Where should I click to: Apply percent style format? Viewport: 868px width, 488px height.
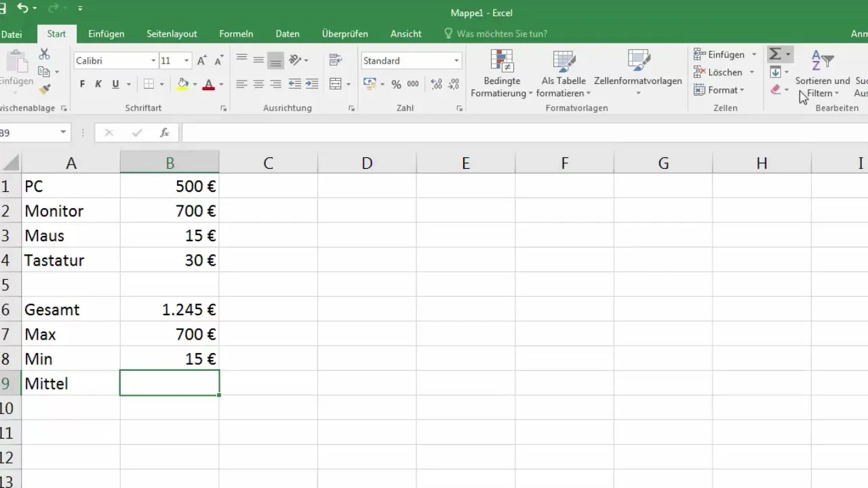396,84
